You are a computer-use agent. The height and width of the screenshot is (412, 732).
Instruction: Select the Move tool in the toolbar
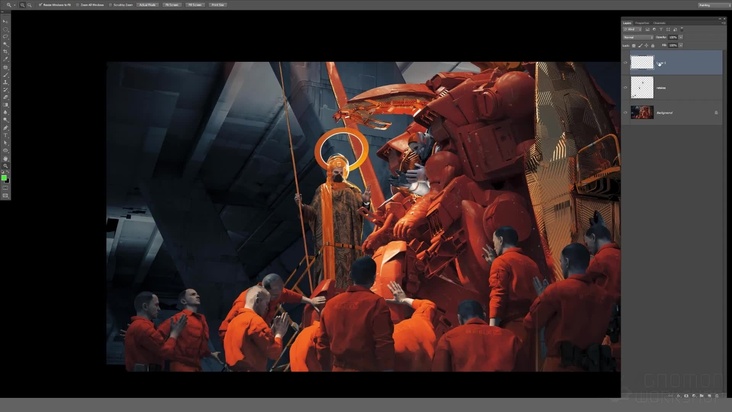point(6,21)
